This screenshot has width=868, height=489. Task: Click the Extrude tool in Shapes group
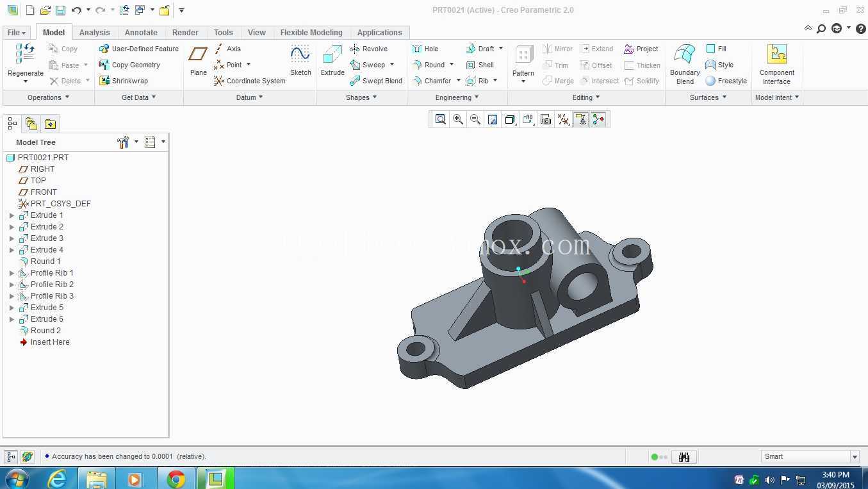(332, 60)
